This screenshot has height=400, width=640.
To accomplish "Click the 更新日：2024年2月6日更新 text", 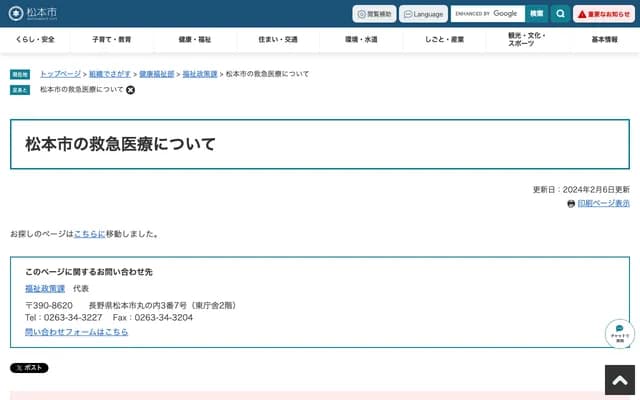I will point(581,189).
